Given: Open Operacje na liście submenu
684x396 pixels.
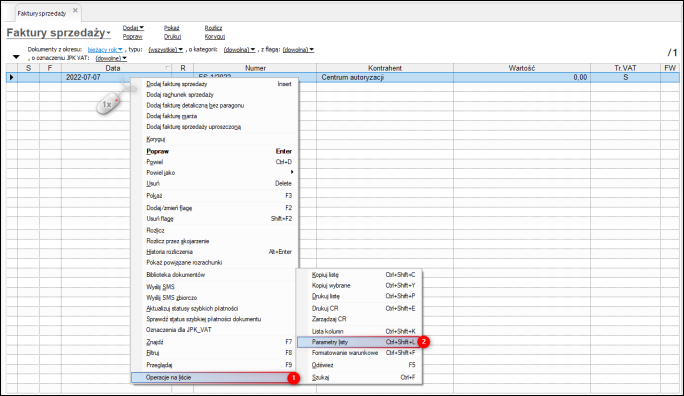Looking at the screenshot, I should coord(215,378).
